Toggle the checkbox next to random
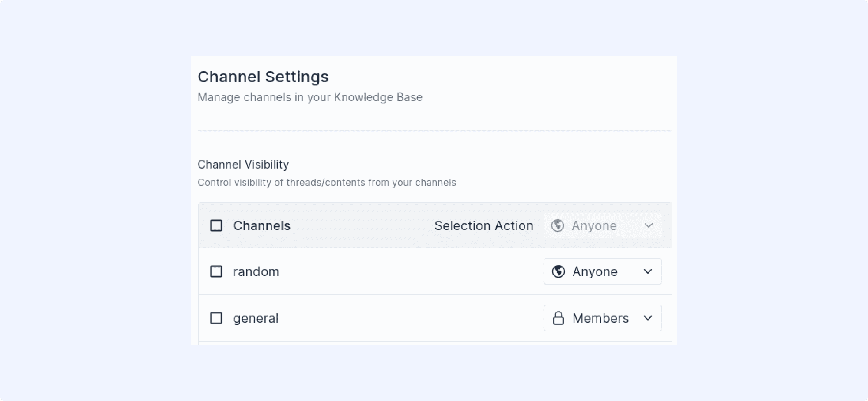This screenshot has width=868, height=401. (x=216, y=271)
